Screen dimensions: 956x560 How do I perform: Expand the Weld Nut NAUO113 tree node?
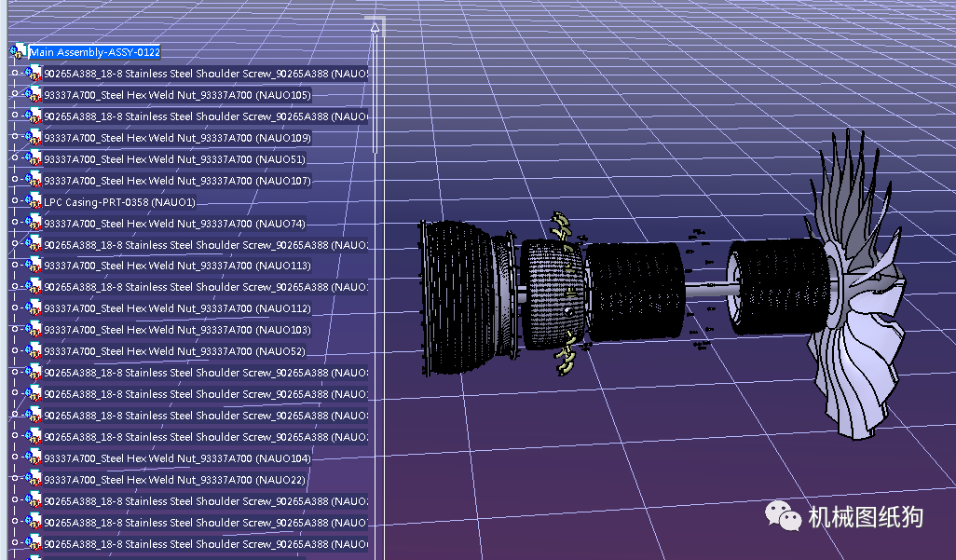point(15,264)
